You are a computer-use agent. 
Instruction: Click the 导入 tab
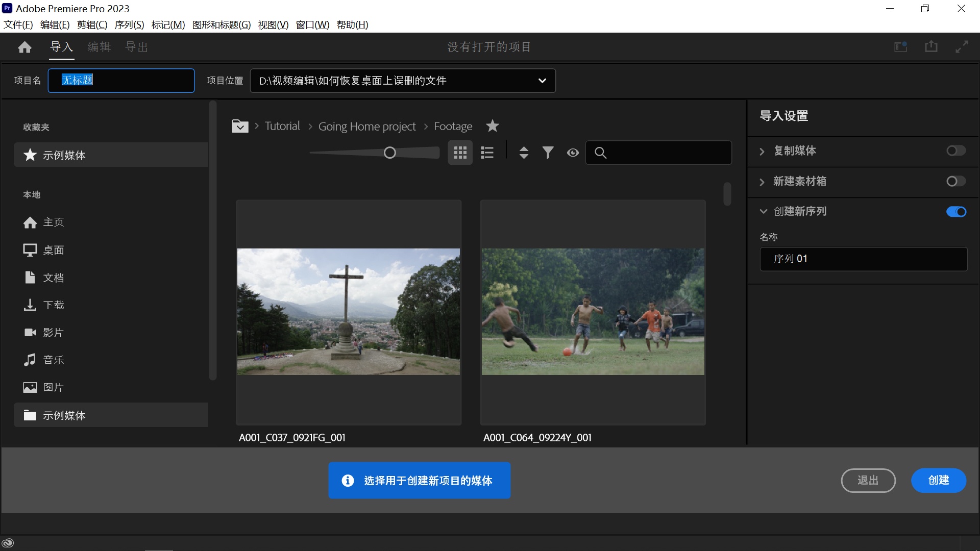tap(61, 46)
